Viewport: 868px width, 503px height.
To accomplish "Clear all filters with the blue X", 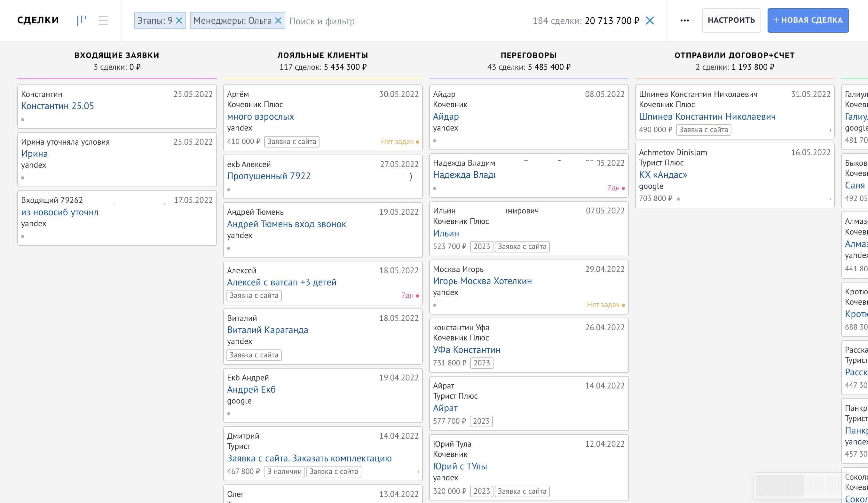I will point(650,21).
